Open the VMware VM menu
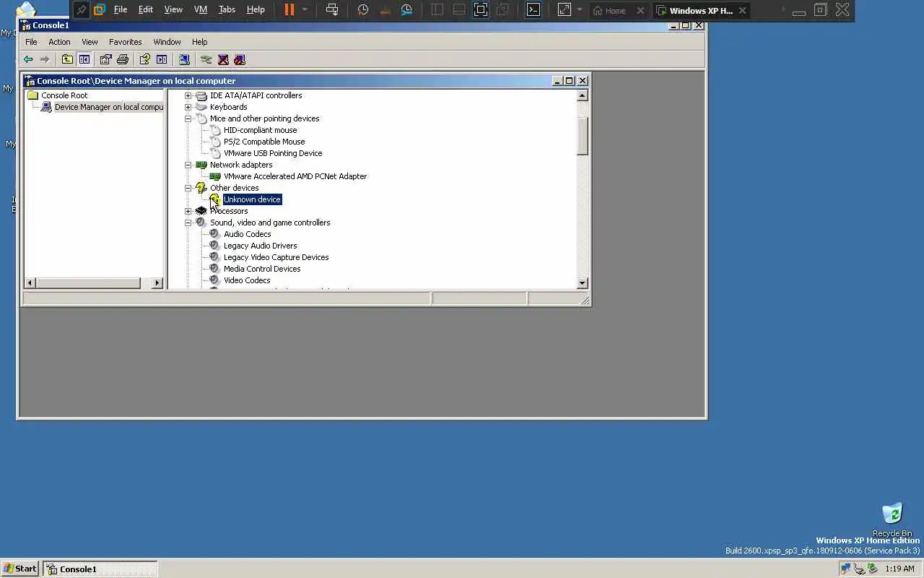 (x=201, y=10)
